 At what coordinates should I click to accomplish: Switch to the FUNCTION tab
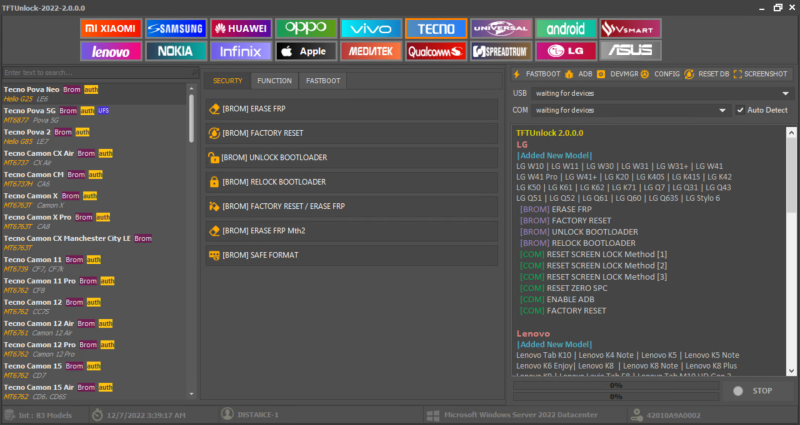coord(274,81)
